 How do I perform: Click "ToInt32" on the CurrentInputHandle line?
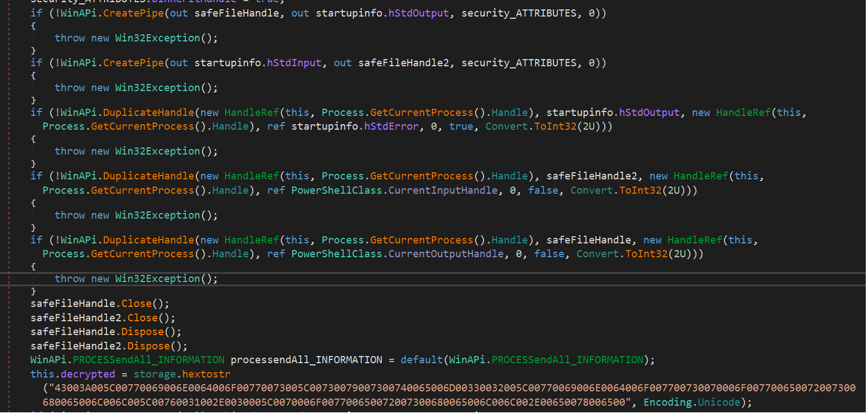pos(640,190)
